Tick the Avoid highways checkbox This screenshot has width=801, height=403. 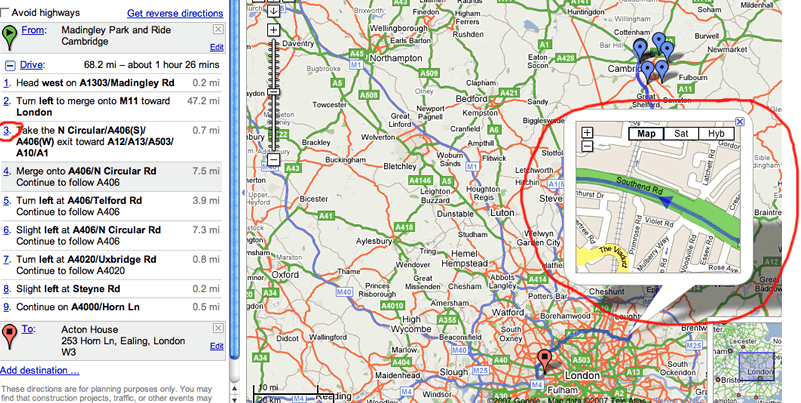click(3, 12)
